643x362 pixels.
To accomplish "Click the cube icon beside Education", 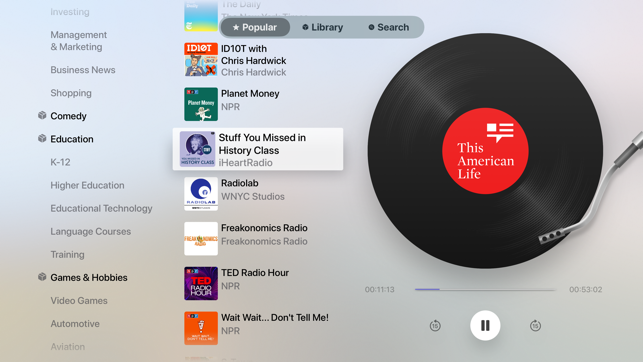I will click(42, 139).
